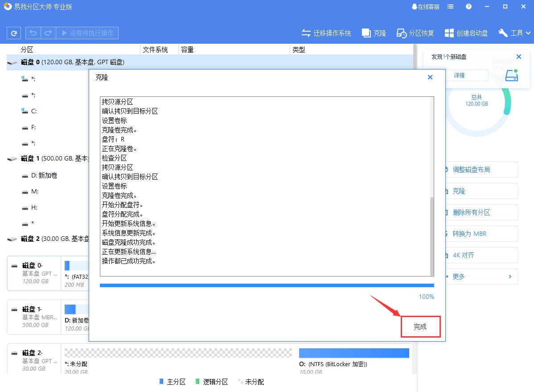Select the 迁移操作系统 migration tool
534x392 pixels.
(326, 33)
